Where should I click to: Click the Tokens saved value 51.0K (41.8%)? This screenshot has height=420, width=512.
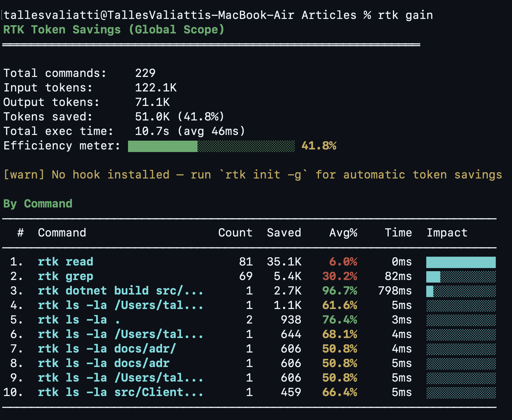179,117
